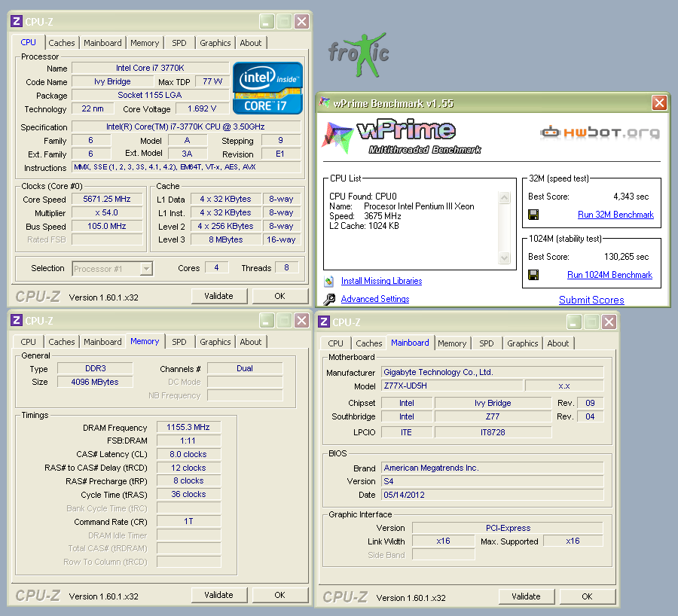
Task: Switch to SPD tab in top CPU-Z window
Action: coord(179,43)
